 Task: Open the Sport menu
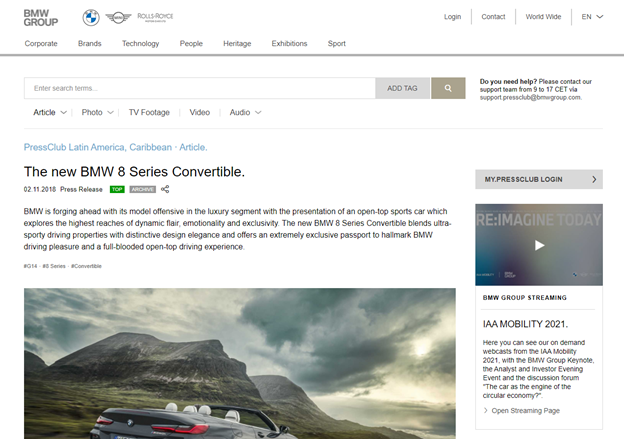[337, 43]
